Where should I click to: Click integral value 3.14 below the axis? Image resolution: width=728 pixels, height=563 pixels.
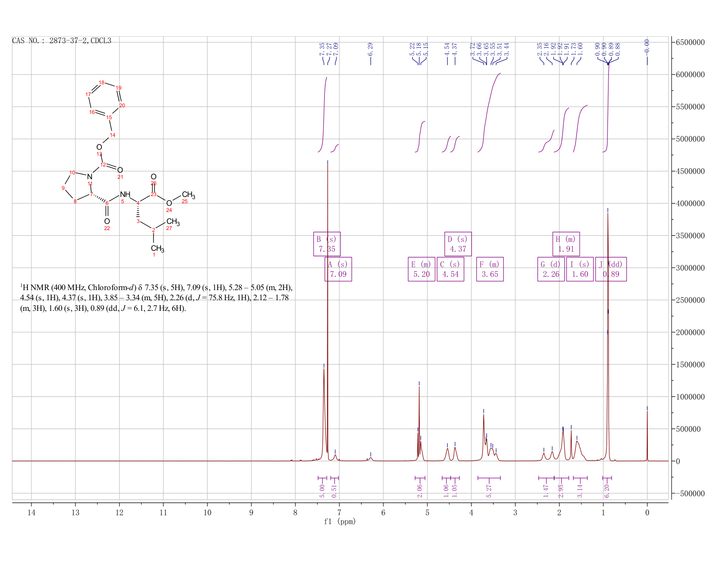tap(580, 491)
